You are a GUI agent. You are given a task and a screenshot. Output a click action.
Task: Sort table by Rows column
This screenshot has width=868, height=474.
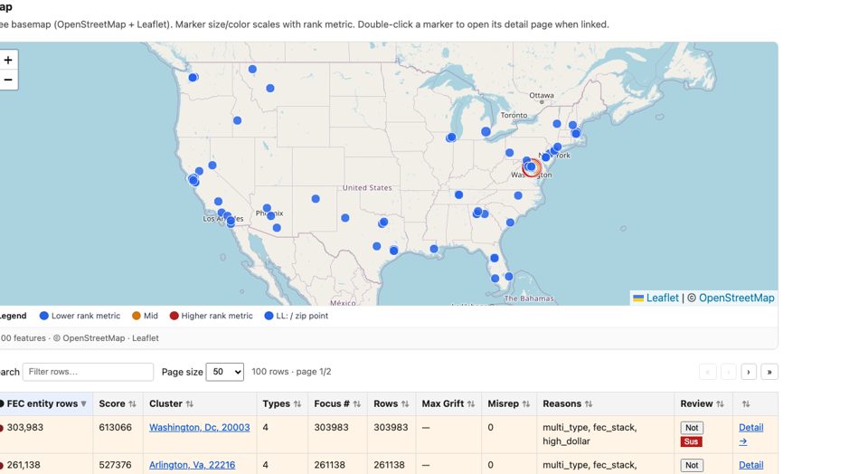(391, 403)
